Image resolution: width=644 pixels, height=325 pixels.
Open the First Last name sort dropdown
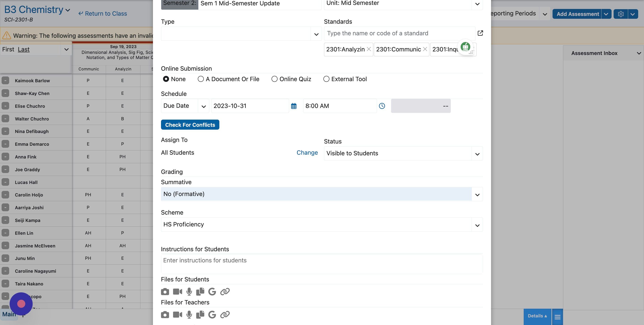[x=66, y=49]
